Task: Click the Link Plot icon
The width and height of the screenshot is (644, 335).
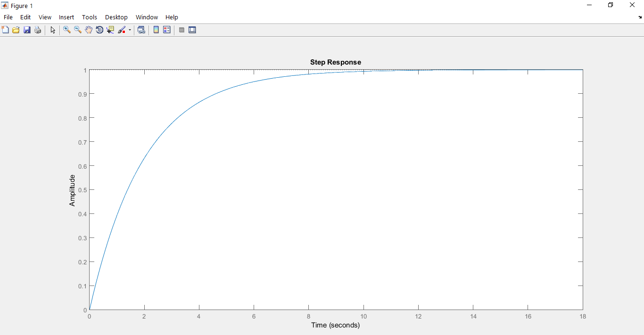Action: click(x=141, y=30)
